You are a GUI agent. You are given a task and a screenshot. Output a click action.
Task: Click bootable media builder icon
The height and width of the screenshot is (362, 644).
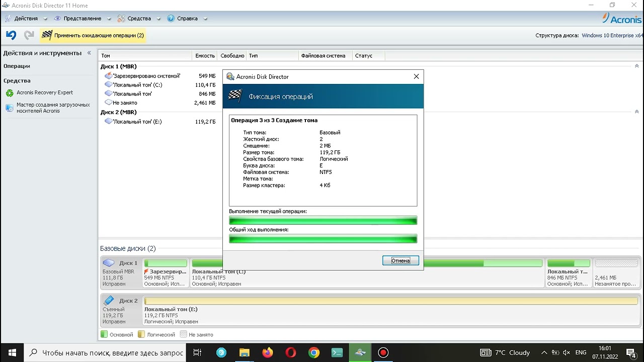pos(10,108)
